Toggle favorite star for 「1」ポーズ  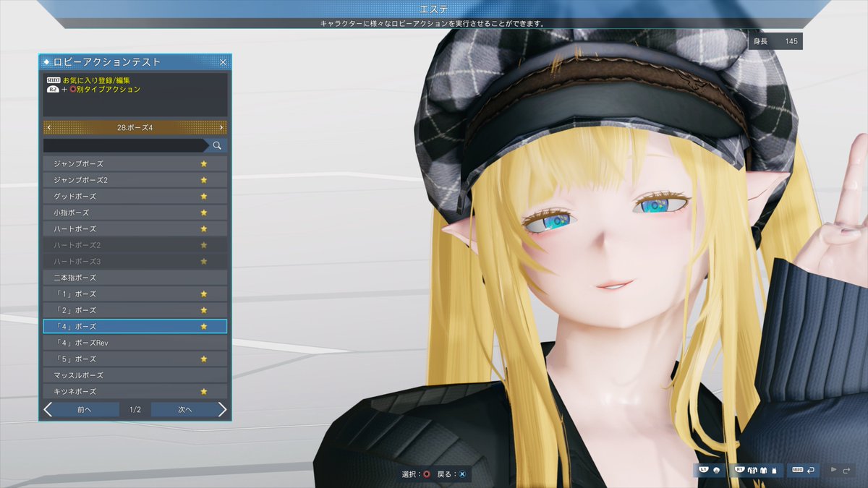pos(204,294)
